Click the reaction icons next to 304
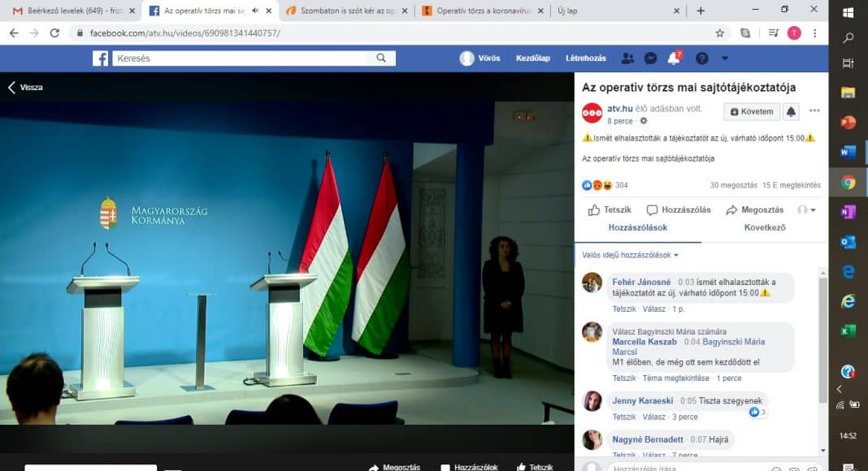Image resolution: width=868 pixels, height=471 pixels. pos(597,185)
